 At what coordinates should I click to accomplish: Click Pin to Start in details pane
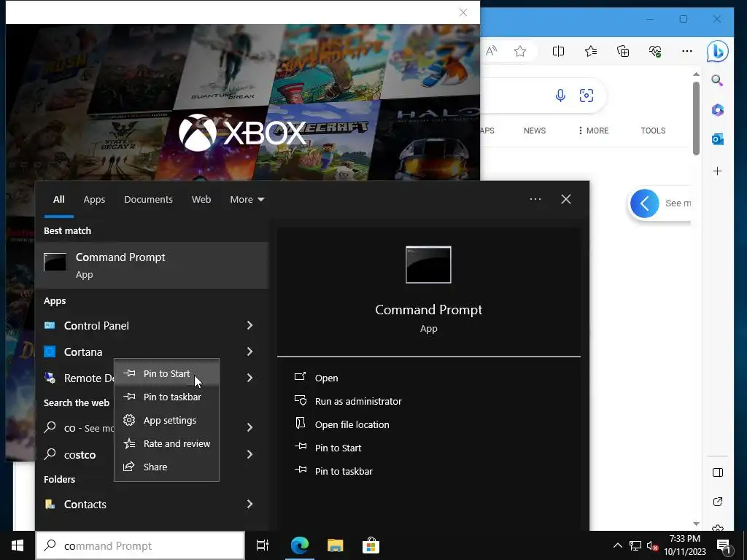(x=338, y=448)
